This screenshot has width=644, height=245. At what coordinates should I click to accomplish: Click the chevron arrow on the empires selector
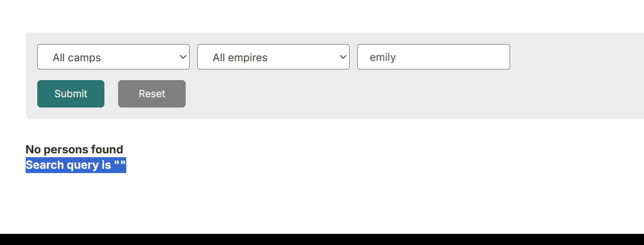coord(343,57)
